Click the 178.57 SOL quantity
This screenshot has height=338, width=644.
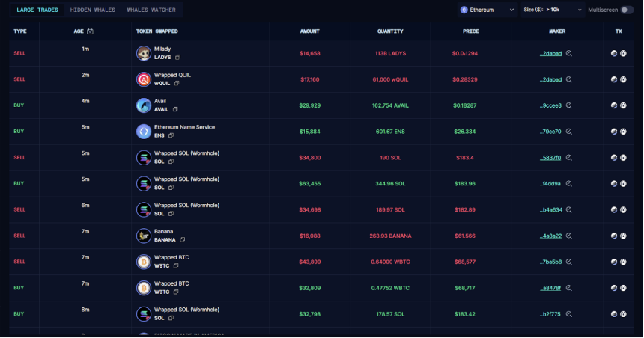pos(390,314)
